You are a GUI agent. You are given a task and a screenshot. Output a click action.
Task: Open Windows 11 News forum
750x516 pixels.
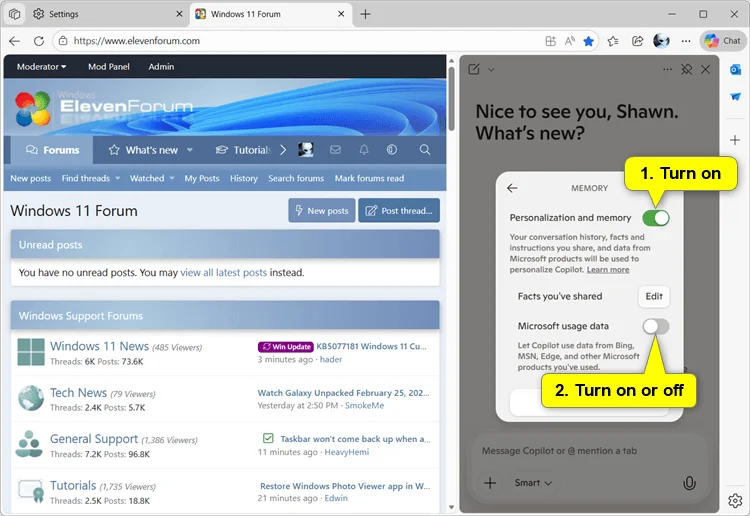click(x=99, y=346)
